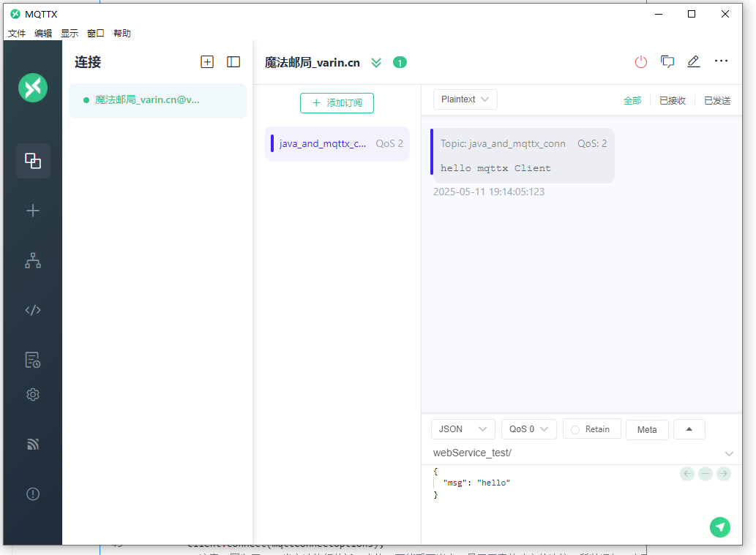The image size is (756, 555).
Task: Switch to the 已发送 messages tab
Action: tap(717, 100)
